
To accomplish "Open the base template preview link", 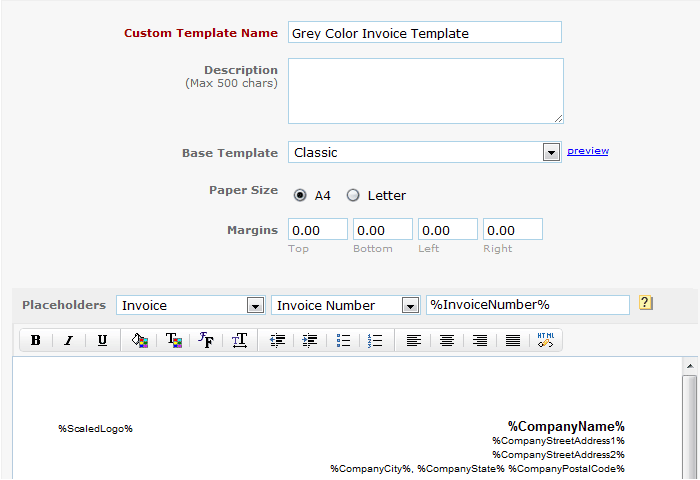I will 588,151.
